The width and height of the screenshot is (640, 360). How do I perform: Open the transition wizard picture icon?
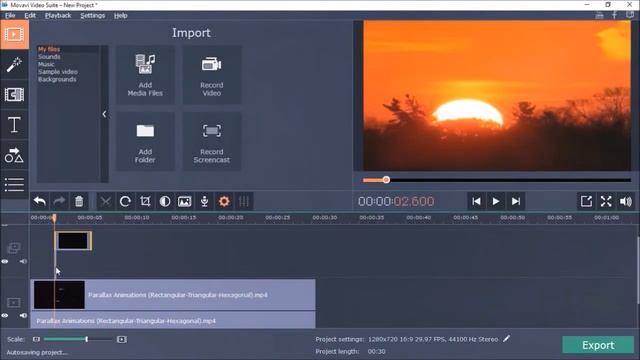[184, 201]
